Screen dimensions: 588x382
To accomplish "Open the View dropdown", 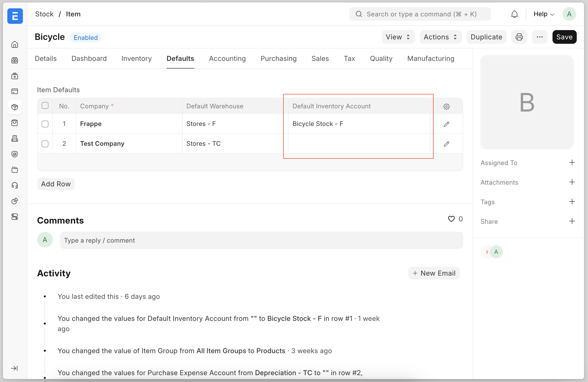I will [398, 37].
